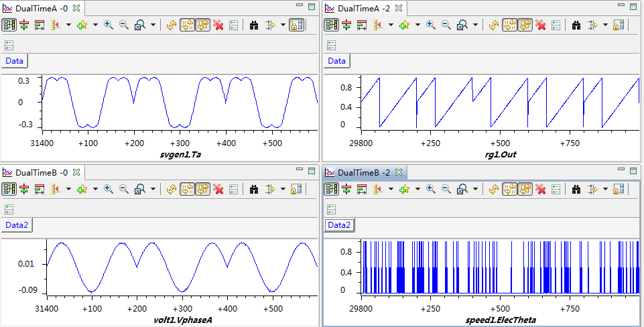The image size is (644, 327).
Task: Click the red-green measurement marker icon in DualTimeA -0
Action: (24, 25)
